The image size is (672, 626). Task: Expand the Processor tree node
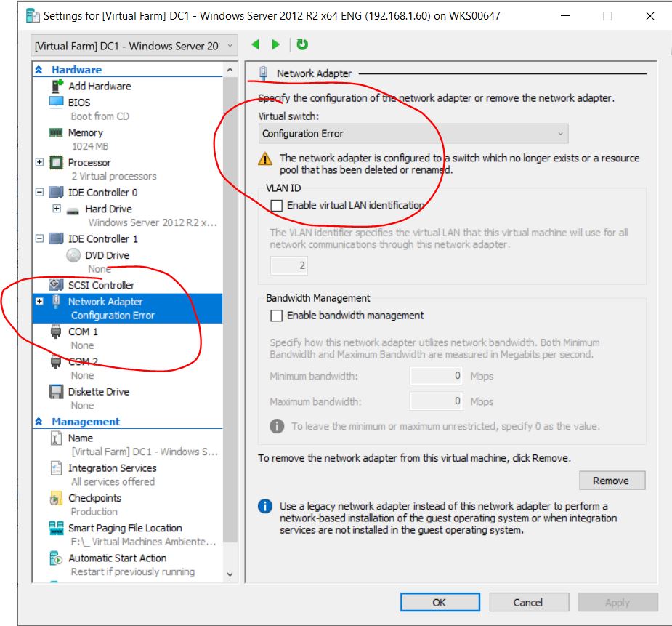(39, 162)
